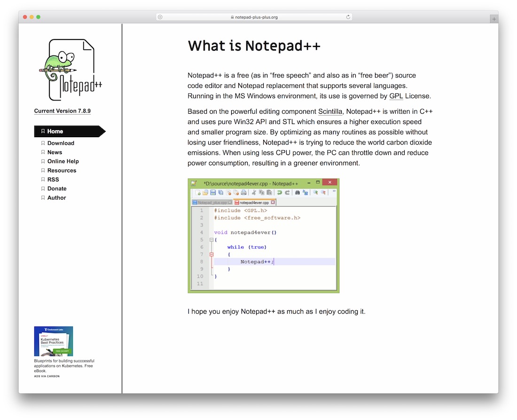Click the 'void notepad4ever()' code line
The width and height of the screenshot is (517, 420).
(x=245, y=233)
